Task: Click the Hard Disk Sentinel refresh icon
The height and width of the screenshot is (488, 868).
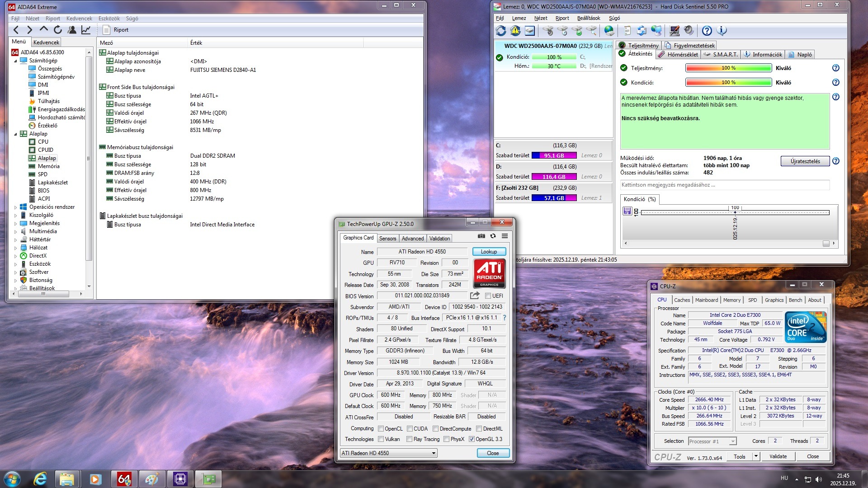Action: tap(501, 31)
